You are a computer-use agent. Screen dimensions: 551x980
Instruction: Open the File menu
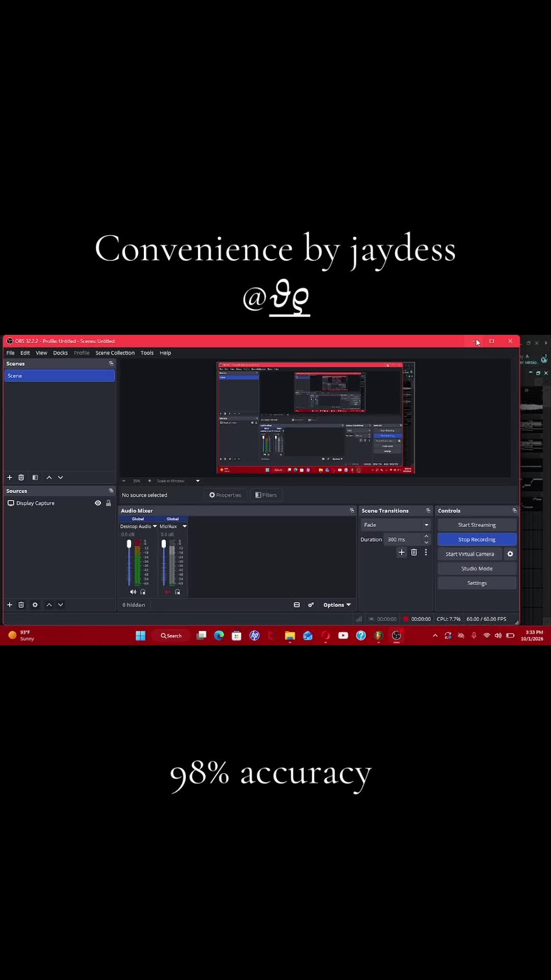[10, 353]
